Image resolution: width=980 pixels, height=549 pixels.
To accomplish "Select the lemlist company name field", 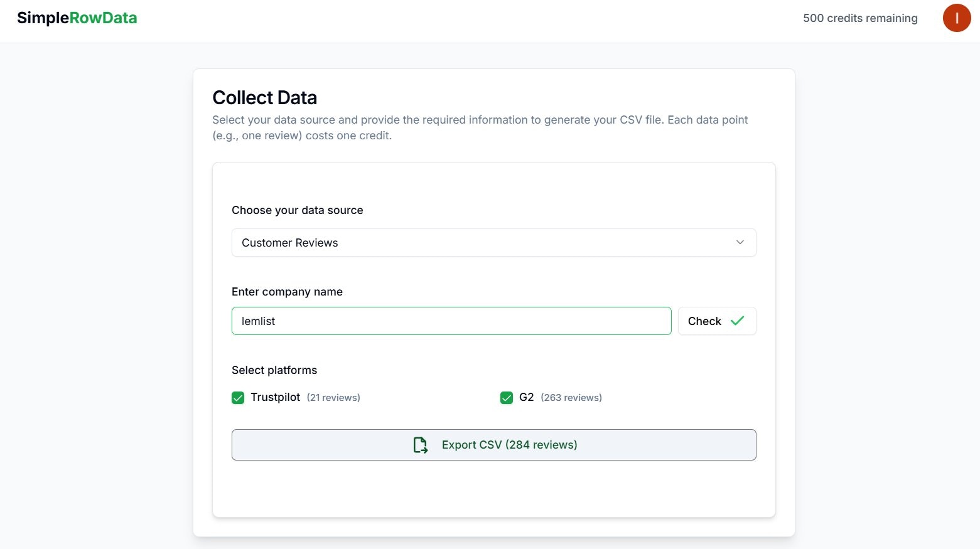I will (x=451, y=321).
